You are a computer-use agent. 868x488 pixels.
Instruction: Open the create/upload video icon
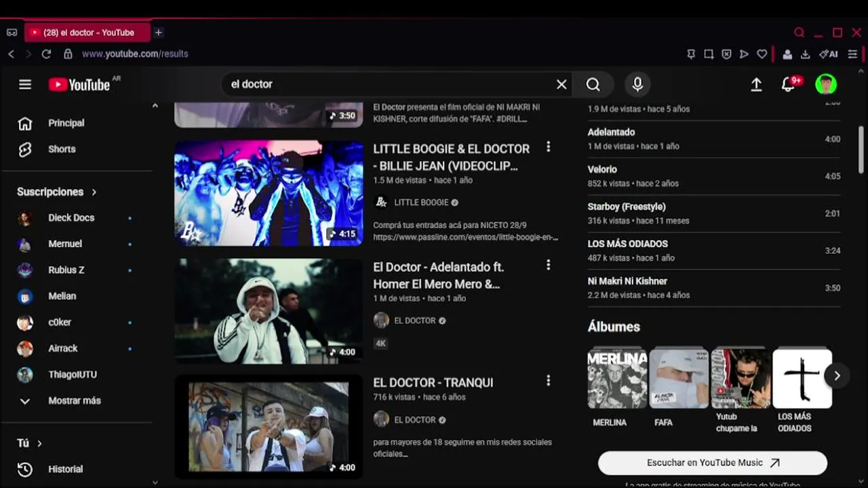pos(756,85)
